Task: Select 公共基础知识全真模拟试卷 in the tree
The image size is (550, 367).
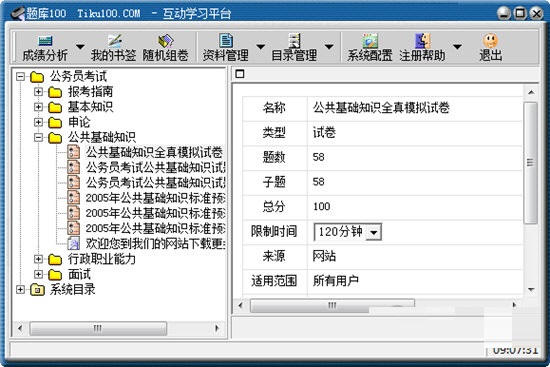Action: point(154,152)
